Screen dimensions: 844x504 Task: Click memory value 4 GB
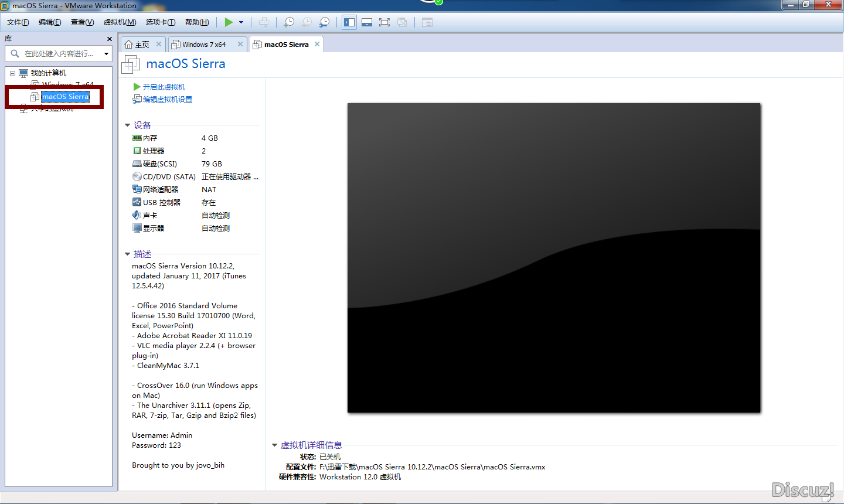pos(210,138)
